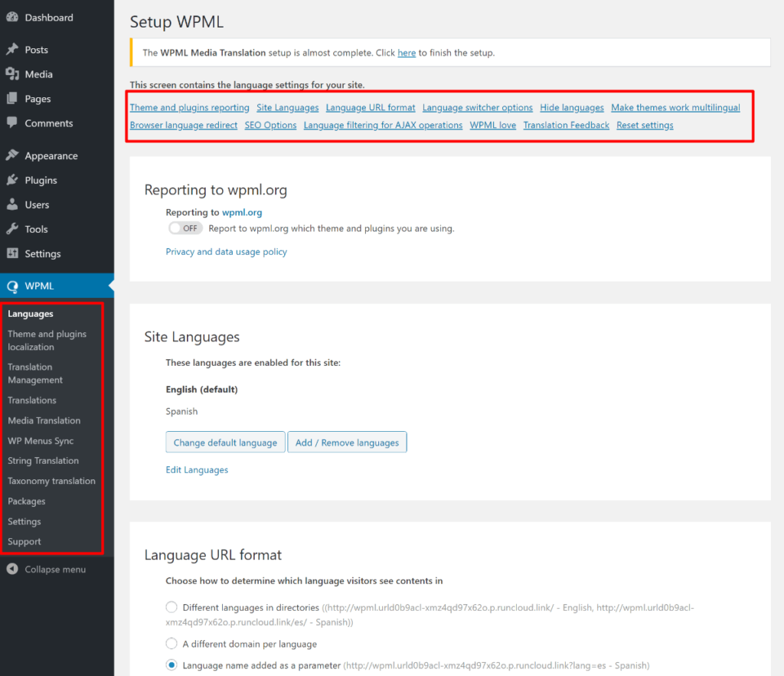The width and height of the screenshot is (784, 676).
Task: Open the Pages sidebar icon
Action: [14, 98]
